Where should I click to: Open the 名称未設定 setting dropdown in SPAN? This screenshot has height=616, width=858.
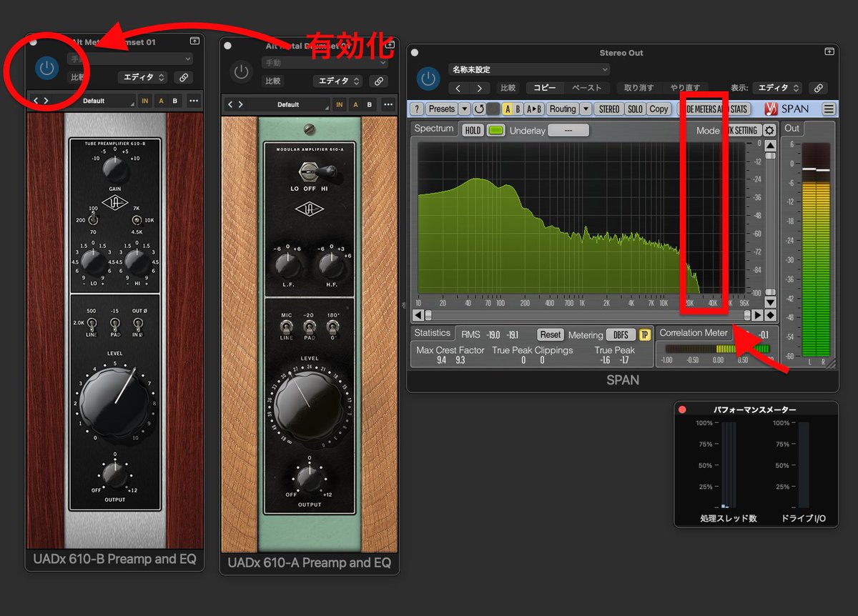tap(529, 69)
